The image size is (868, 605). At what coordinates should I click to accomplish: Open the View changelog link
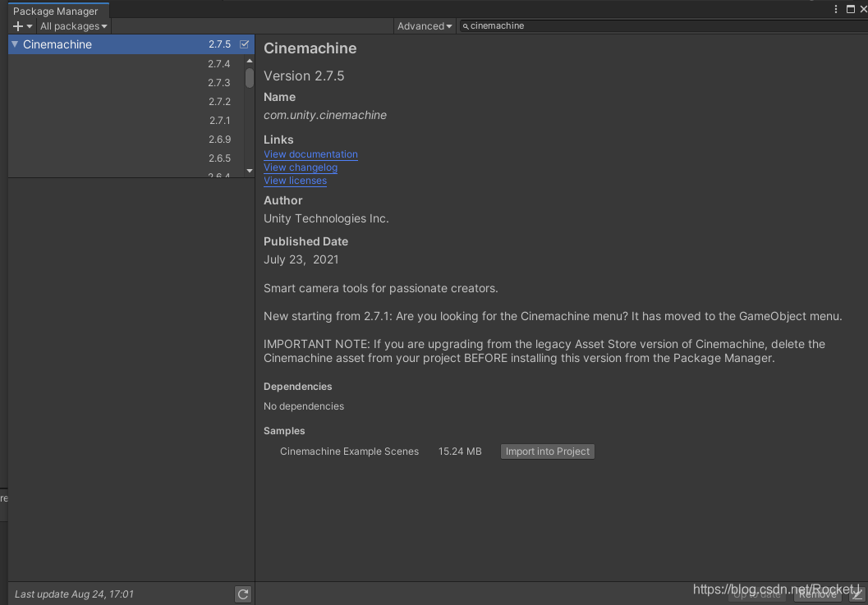pyautogui.click(x=301, y=167)
